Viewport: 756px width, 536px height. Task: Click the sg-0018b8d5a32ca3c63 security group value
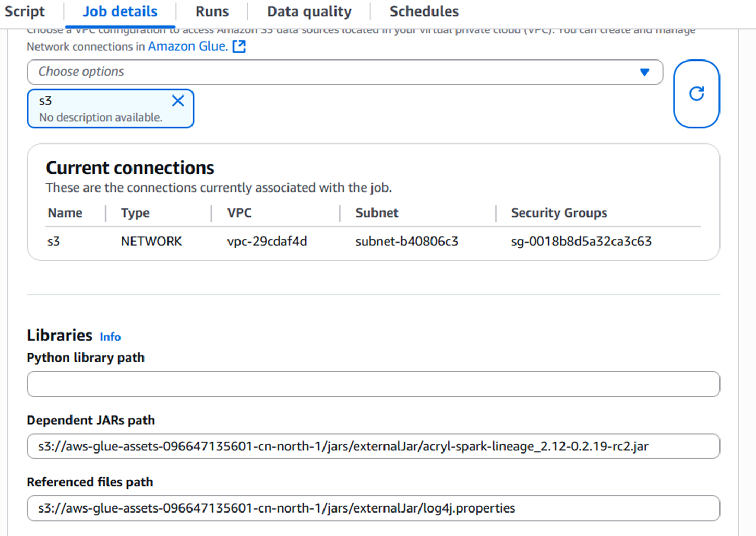(581, 242)
